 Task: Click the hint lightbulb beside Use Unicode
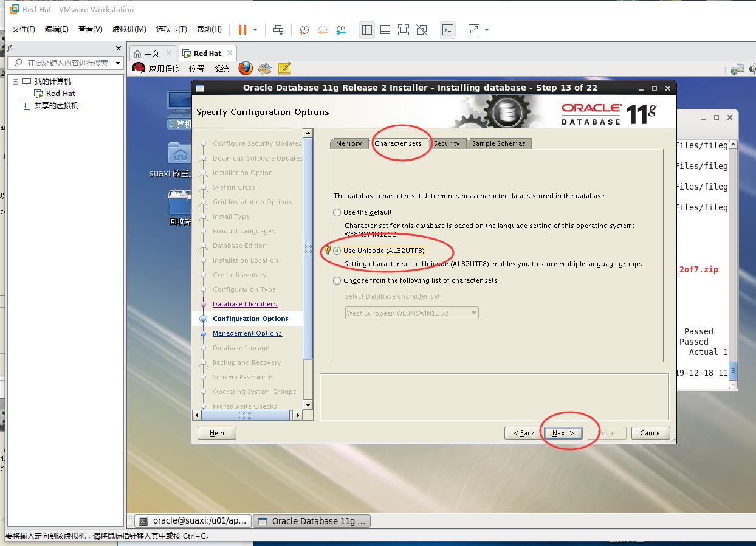(328, 250)
